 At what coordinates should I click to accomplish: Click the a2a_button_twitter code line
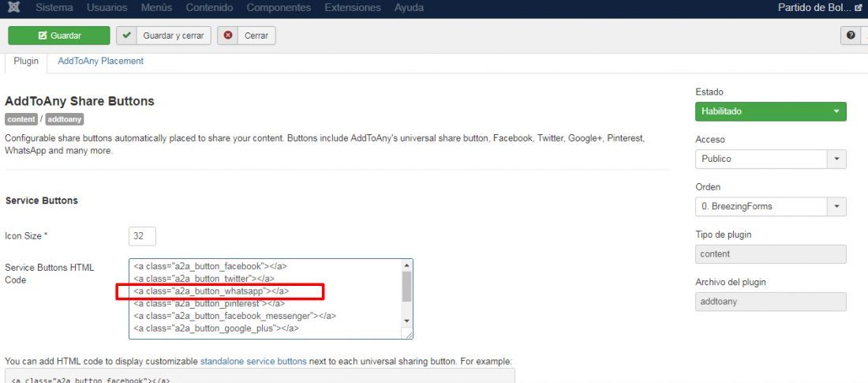point(204,278)
